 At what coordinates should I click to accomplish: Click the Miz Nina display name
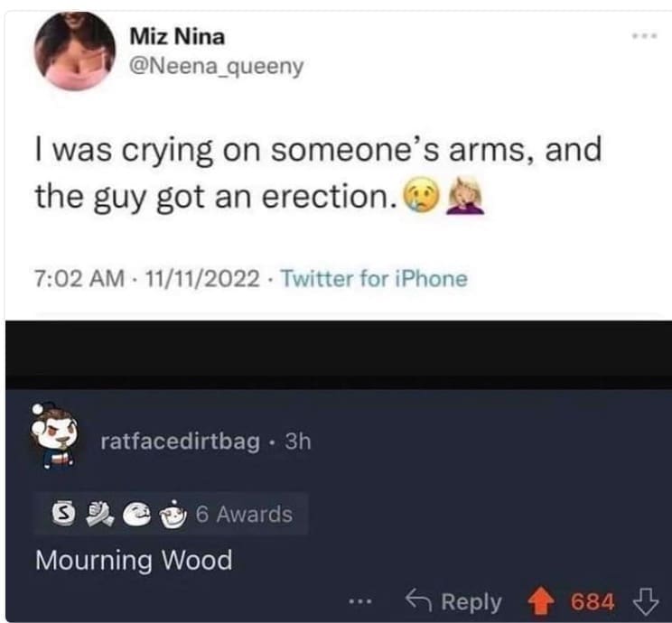177,36
